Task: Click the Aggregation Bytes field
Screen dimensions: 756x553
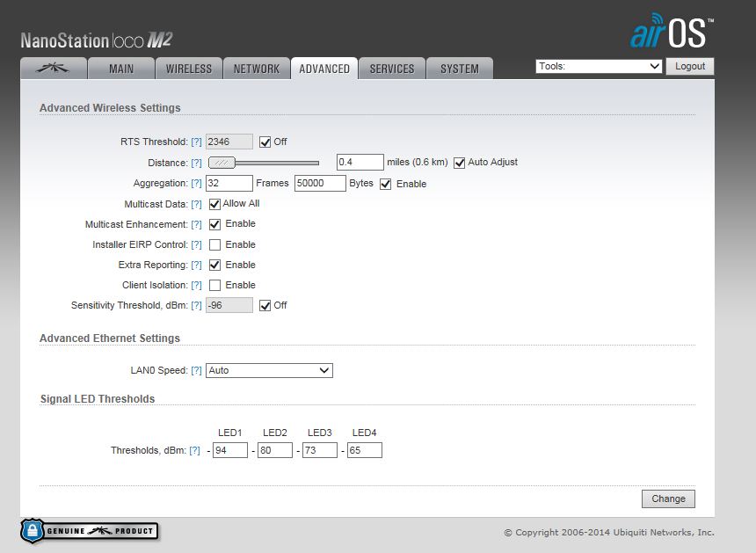Action: pos(320,183)
